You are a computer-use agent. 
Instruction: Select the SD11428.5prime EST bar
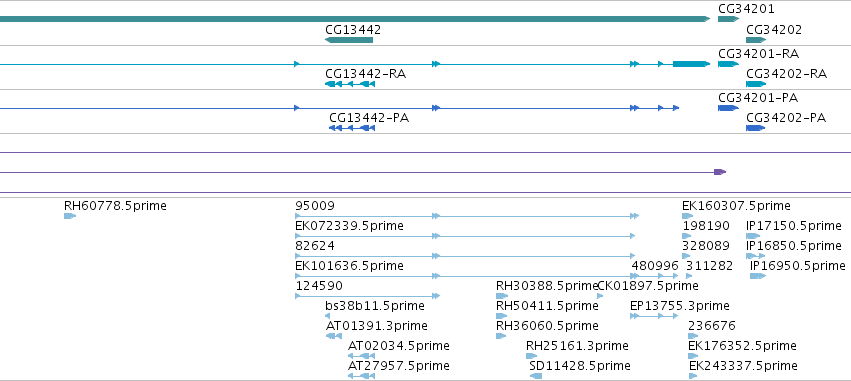pyautogui.click(x=536, y=376)
